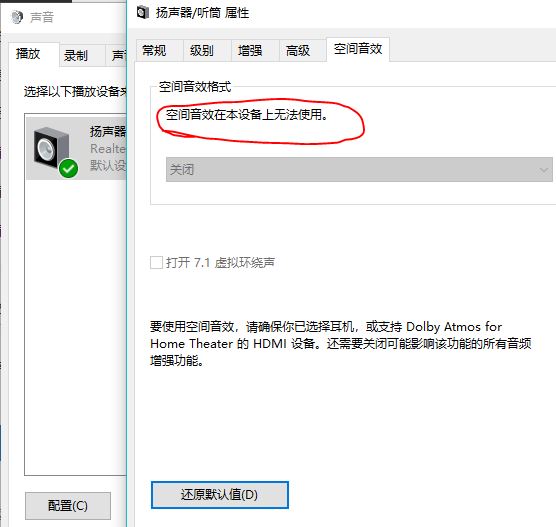Click the 配置(C) button
This screenshot has height=527, width=556.
pos(68,505)
